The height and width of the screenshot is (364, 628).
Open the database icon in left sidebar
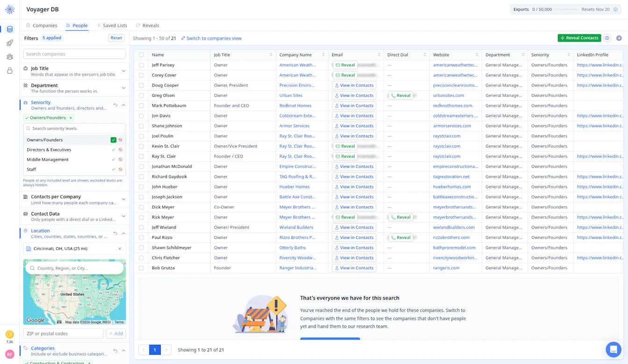(x=10, y=29)
